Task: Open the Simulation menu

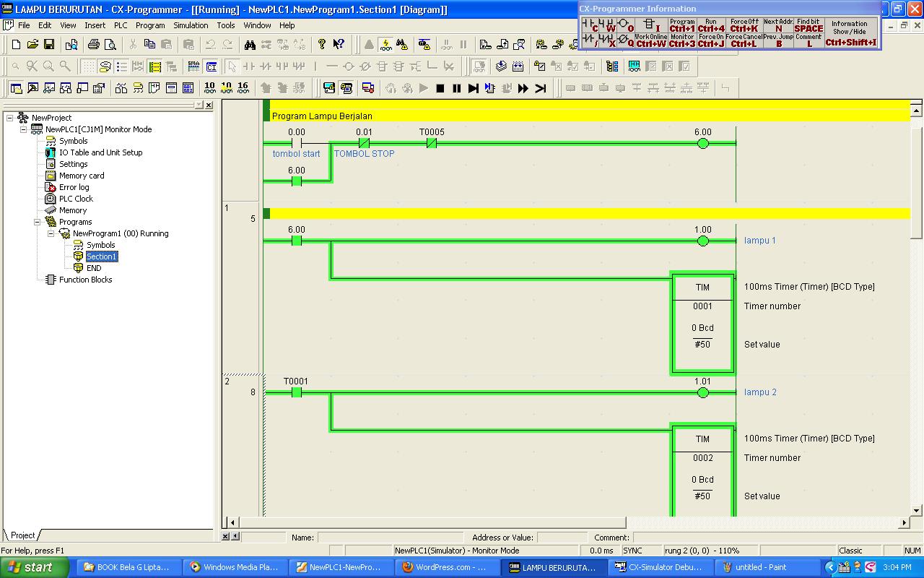Action: 191,25
